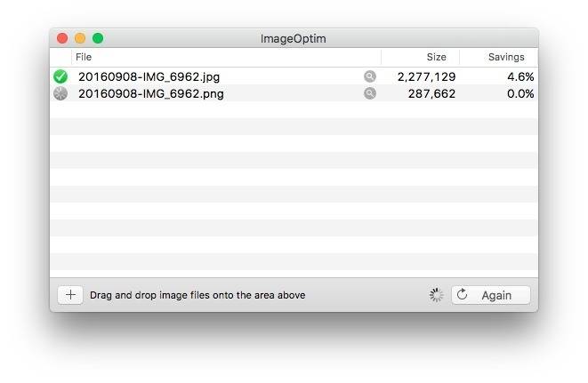
Task: Minimize the ImageOptim window with the yellow button
Action: 80,38
